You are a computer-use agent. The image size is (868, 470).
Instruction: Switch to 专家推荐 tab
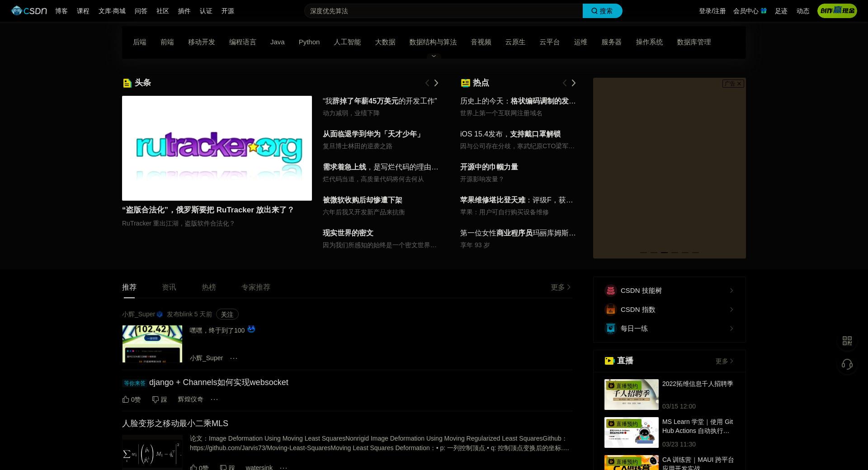pos(256,287)
